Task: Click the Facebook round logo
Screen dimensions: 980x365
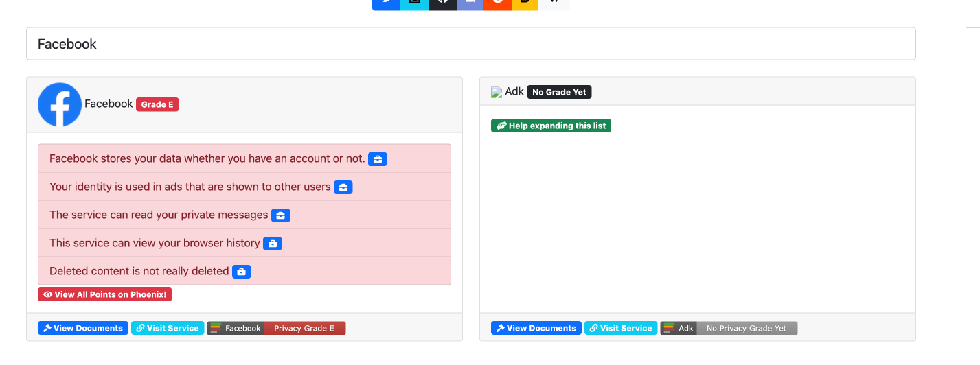Action: [x=60, y=104]
